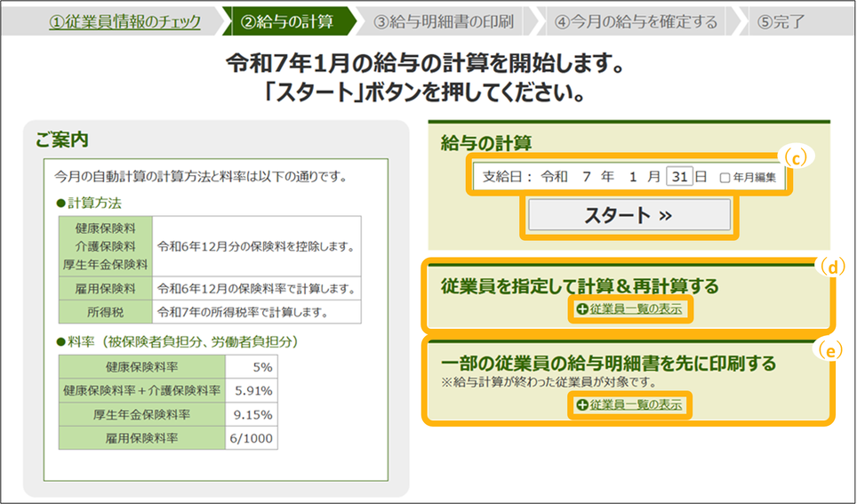Select the ②給与の計算 step tab
857x504 pixels.
click(x=286, y=21)
